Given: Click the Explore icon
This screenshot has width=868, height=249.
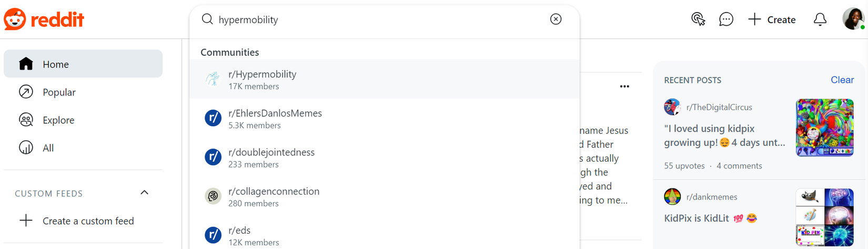Looking at the screenshot, I should [x=26, y=120].
